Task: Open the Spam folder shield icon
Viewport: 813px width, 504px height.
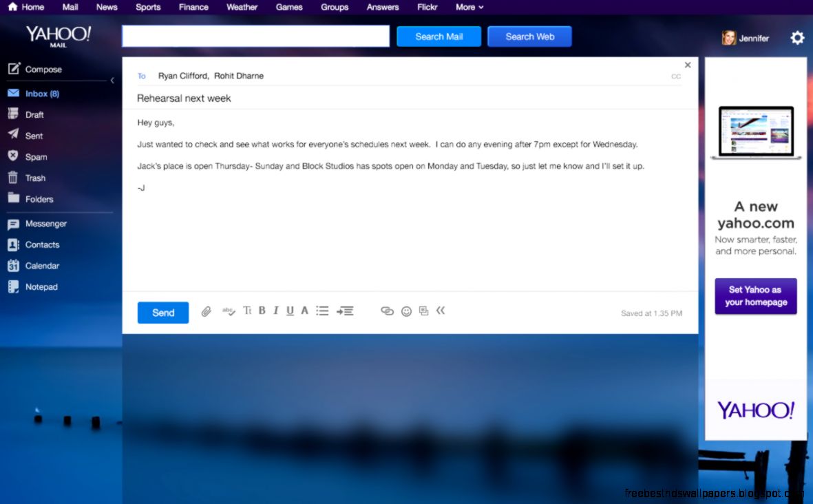Action: click(x=12, y=156)
